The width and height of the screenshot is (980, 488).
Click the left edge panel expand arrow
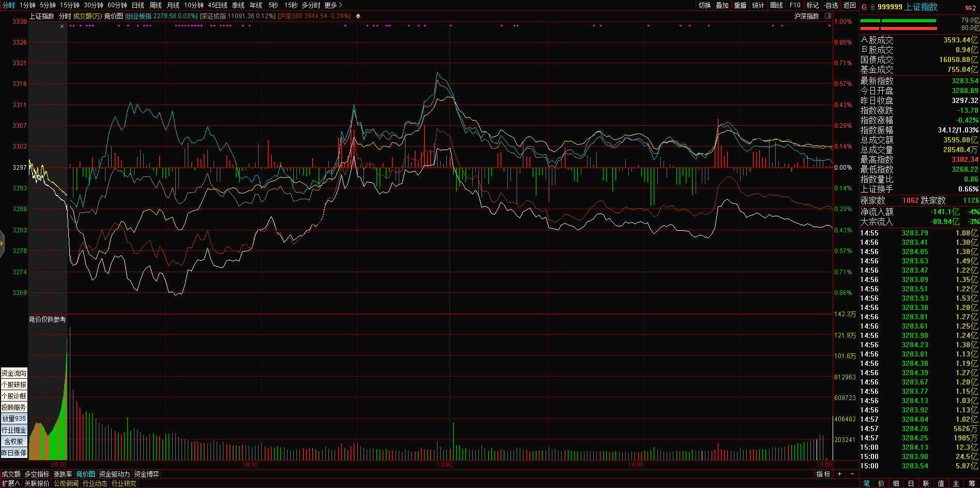pos(2,243)
